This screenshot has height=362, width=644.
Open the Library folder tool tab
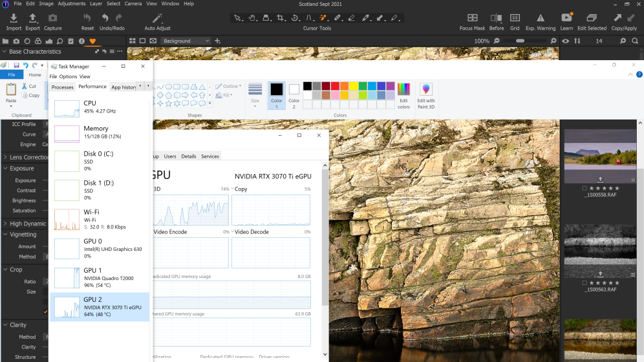[x=5, y=41]
